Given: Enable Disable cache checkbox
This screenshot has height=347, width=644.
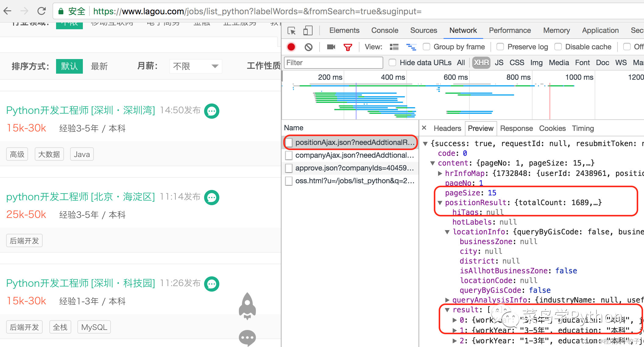Looking at the screenshot, I should click(558, 47).
